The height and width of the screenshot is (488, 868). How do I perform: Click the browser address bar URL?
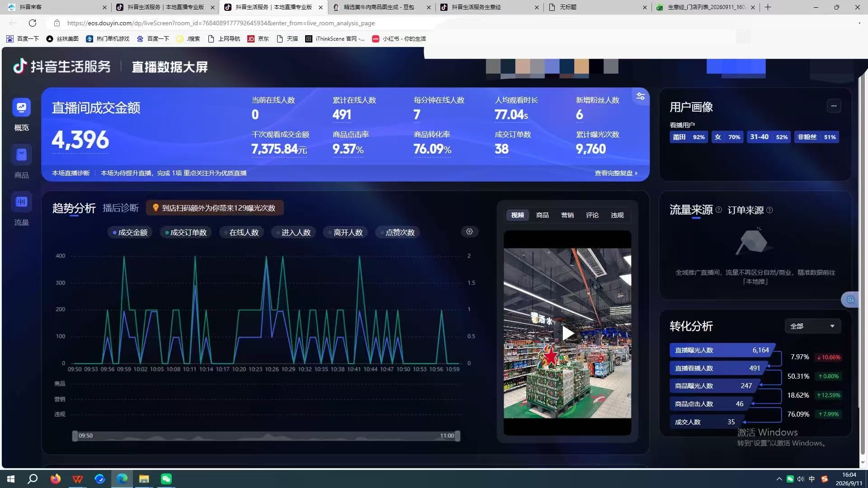coord(221,23)
